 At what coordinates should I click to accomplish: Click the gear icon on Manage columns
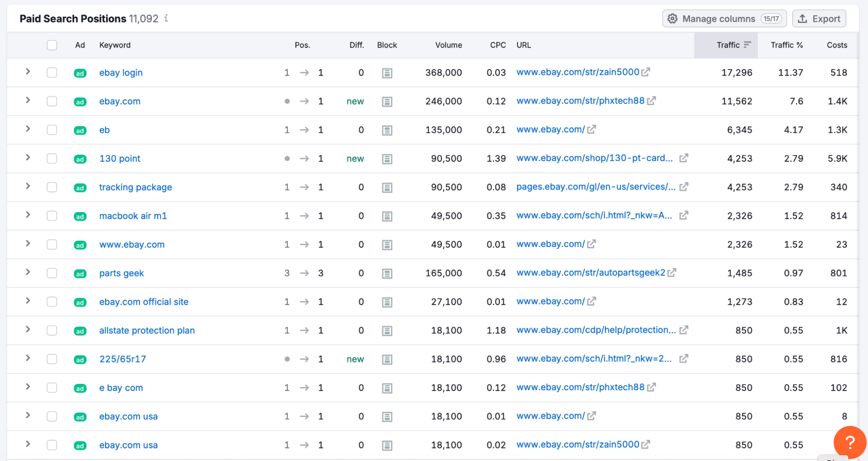coord(672,19)
